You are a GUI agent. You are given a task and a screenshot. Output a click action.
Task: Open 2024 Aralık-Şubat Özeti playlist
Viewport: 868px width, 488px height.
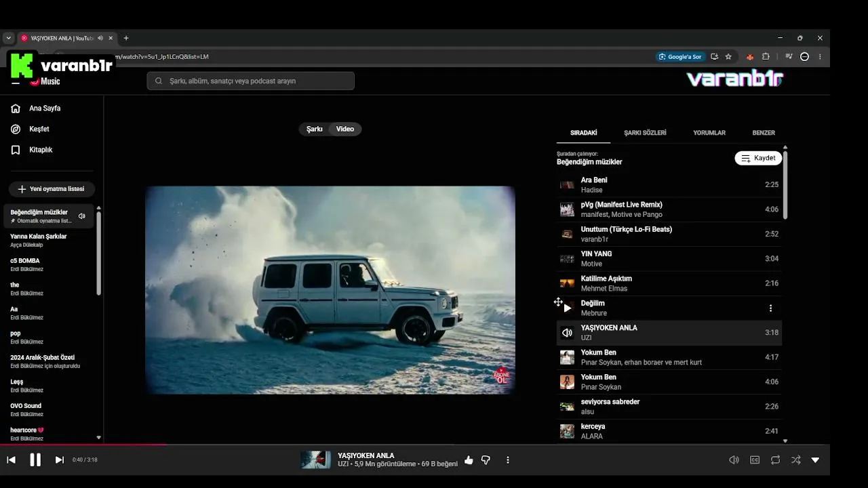tap(49, 362)
